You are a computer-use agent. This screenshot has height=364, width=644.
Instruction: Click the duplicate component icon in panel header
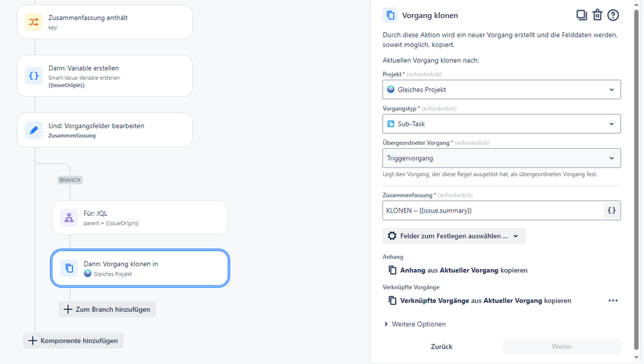[x=581, y=15]
